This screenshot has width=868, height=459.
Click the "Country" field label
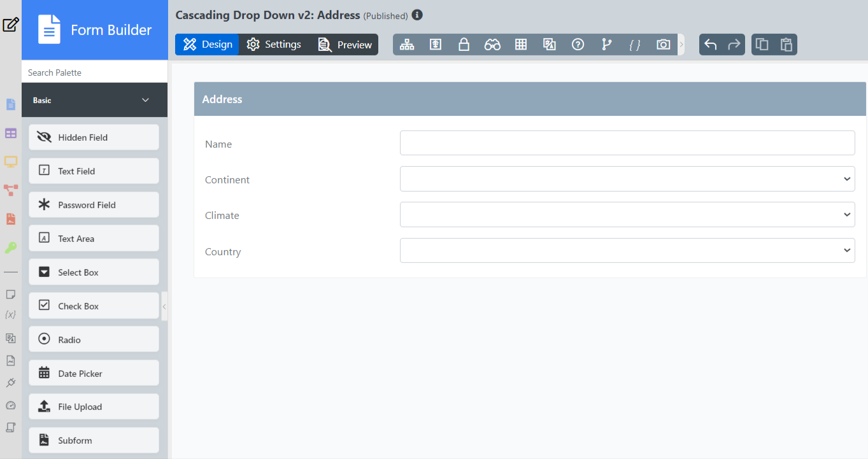click(223, 252)
